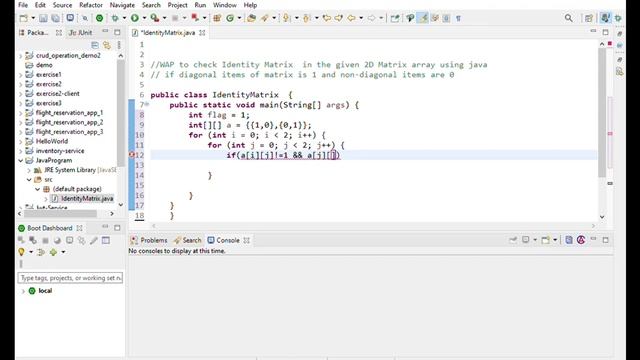The width and height of the screenshot is (640, 360).
Task: Click the Toggle Mark Occurrences toolbar icon
Action: [x=423, y=18]
